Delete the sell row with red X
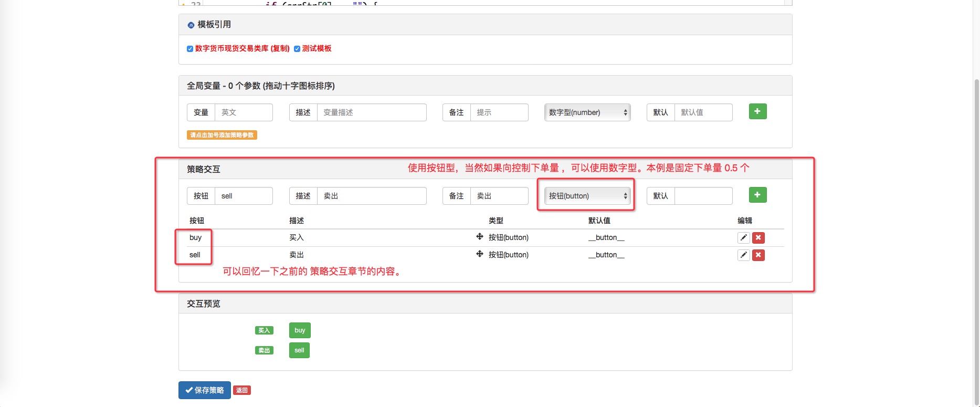This screenshot has width=980, height=407. click(x=758, y=255)
